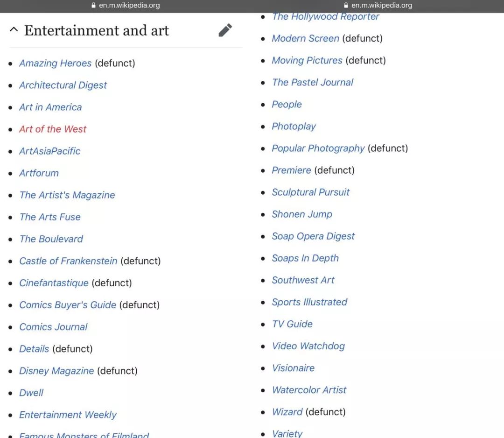Go to Soaps In Depth article

(x=305, y=258)
